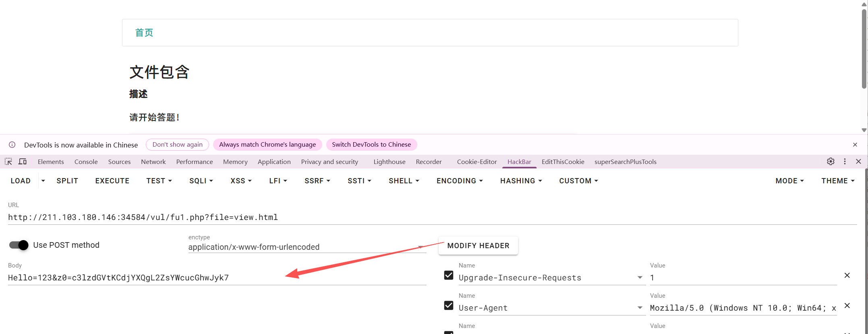Open the LOAD split-button arrow

tap(43, 181)
